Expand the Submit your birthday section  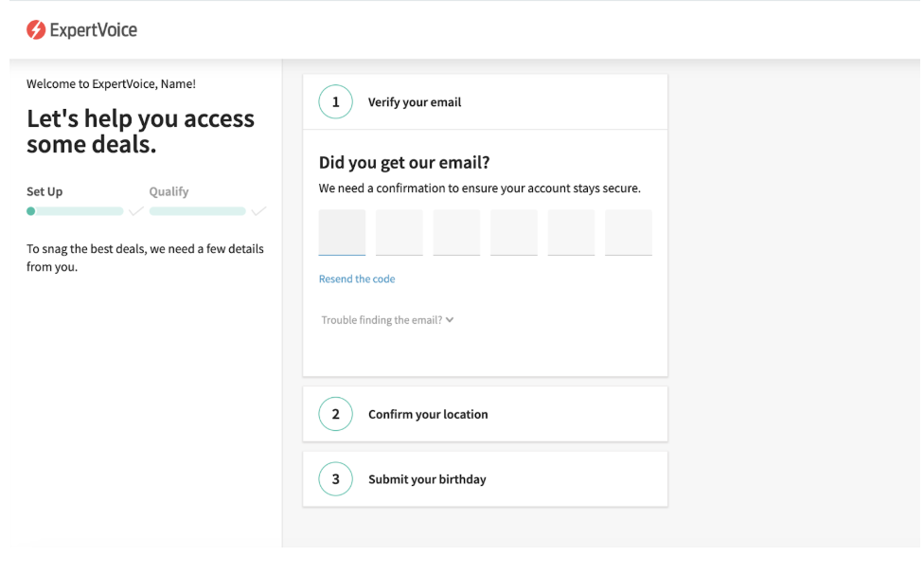click(x=485, y=479)
